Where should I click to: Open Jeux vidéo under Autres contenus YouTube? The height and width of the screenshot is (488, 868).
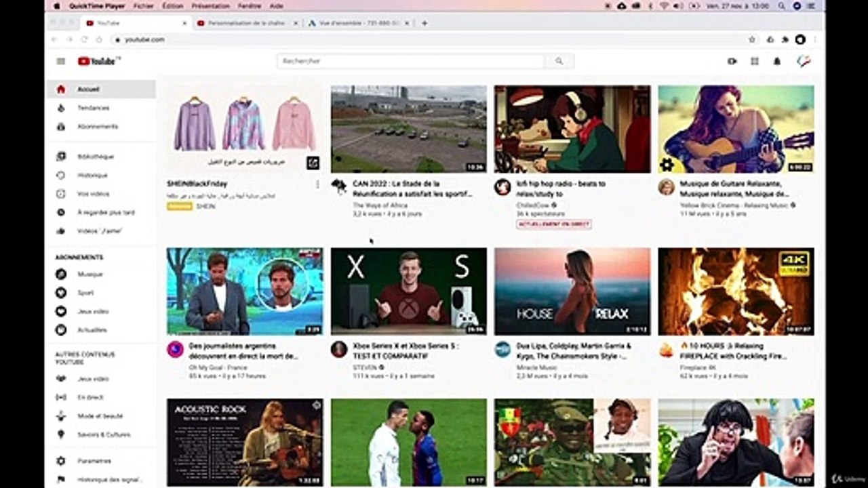[x=101, y=379]
